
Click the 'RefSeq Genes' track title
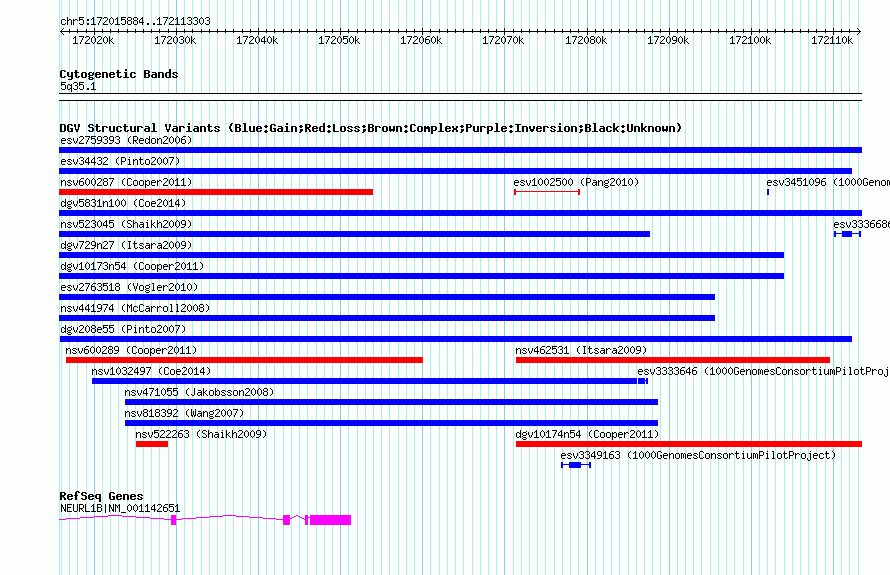click(101, 496)
